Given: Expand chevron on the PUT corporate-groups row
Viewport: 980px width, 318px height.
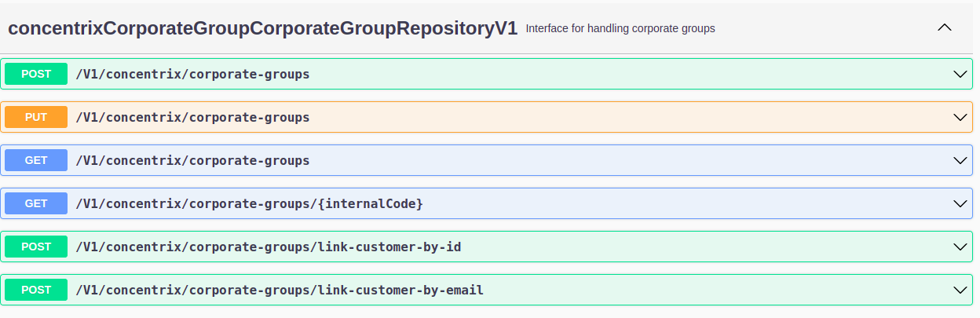Looking at the screenshot, I should [960, 117].
